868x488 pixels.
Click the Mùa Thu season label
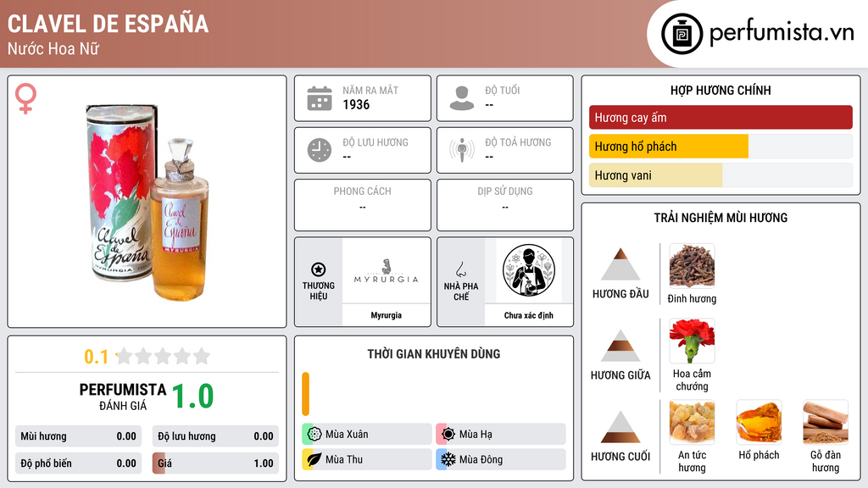(x=344, y=459)
